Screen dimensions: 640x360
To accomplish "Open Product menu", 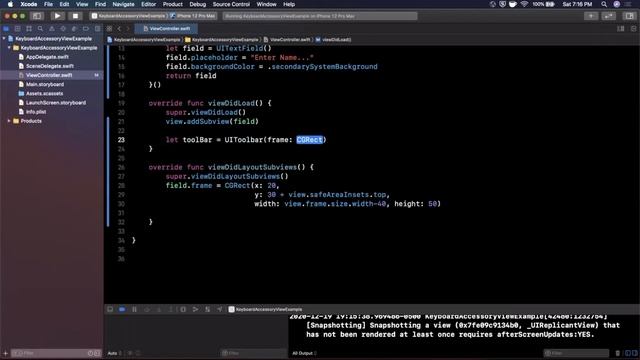I will point(173,4).
